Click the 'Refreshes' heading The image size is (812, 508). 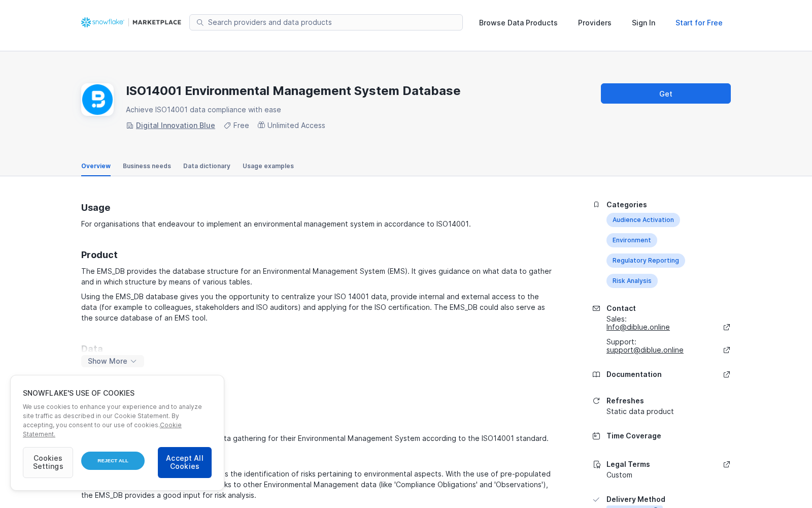(625, 401)
